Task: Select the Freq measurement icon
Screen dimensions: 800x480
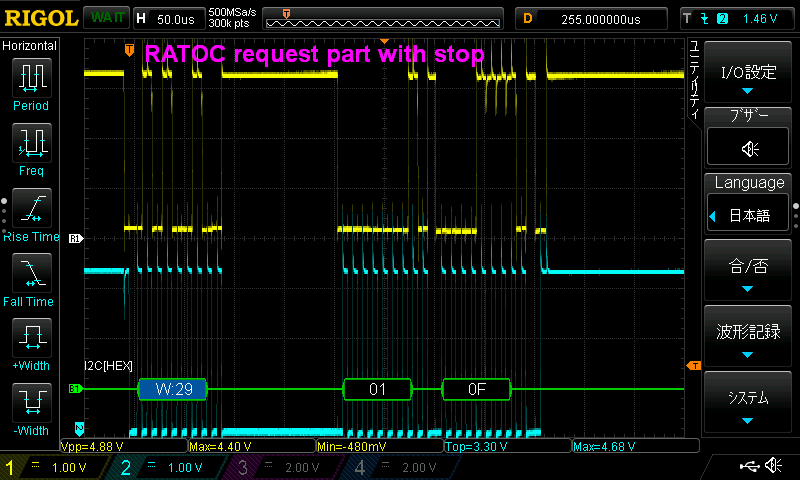Action: (32, 143)
